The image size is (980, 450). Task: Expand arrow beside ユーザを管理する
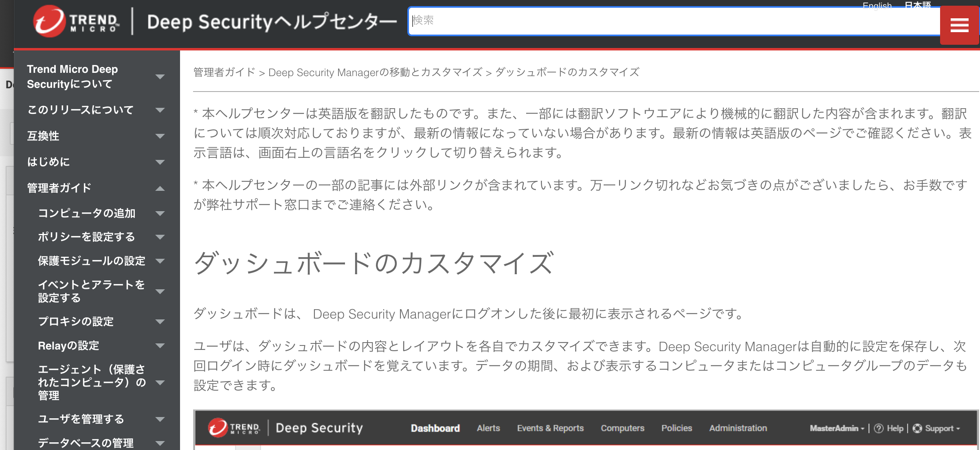coord(160,419)
